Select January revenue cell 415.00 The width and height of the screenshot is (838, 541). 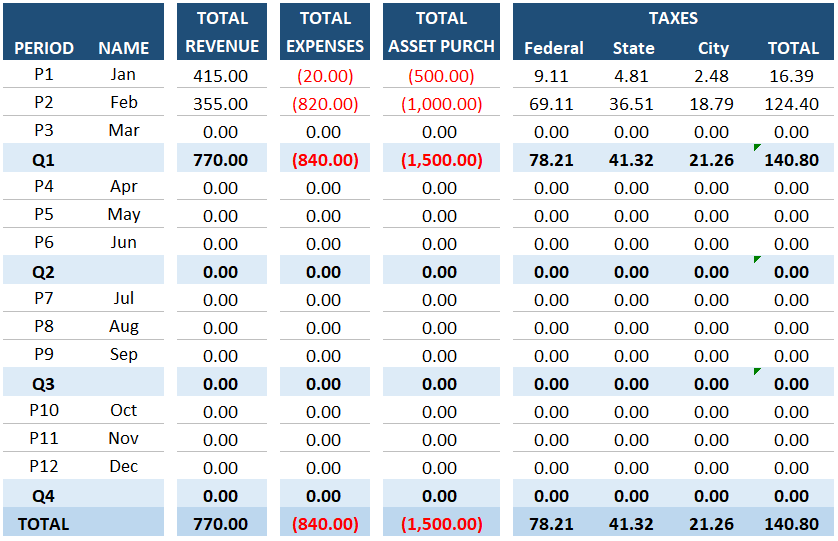(221, 76)
